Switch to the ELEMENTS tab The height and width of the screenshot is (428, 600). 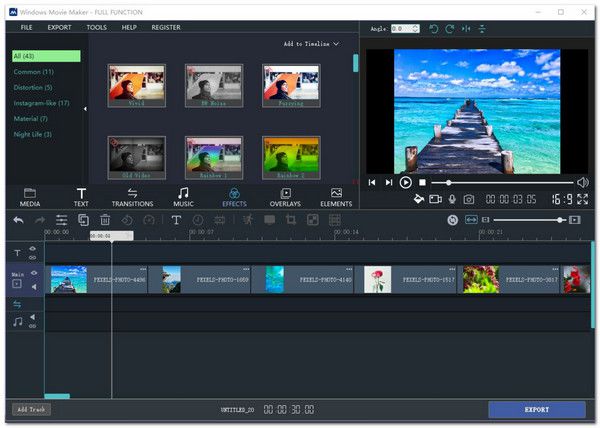336,197
